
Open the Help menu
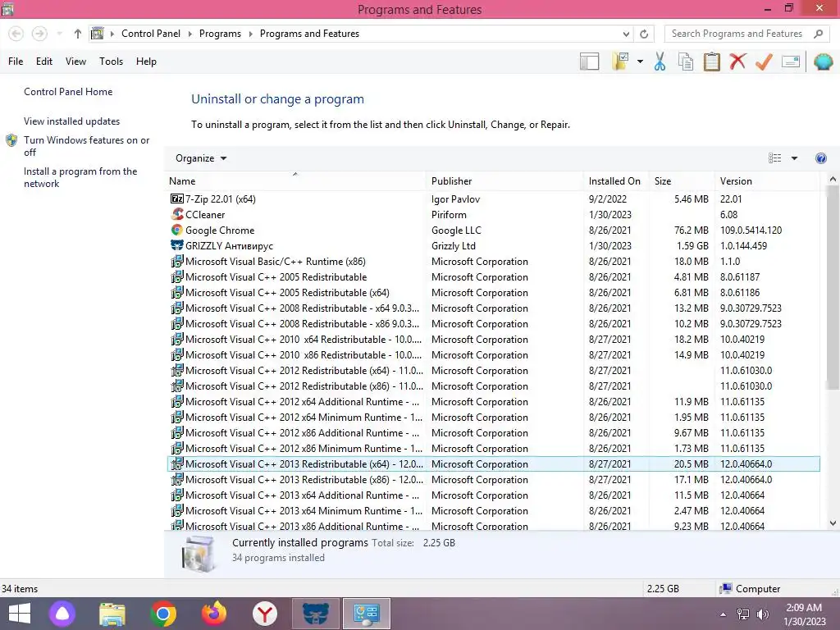pos(146,62)
